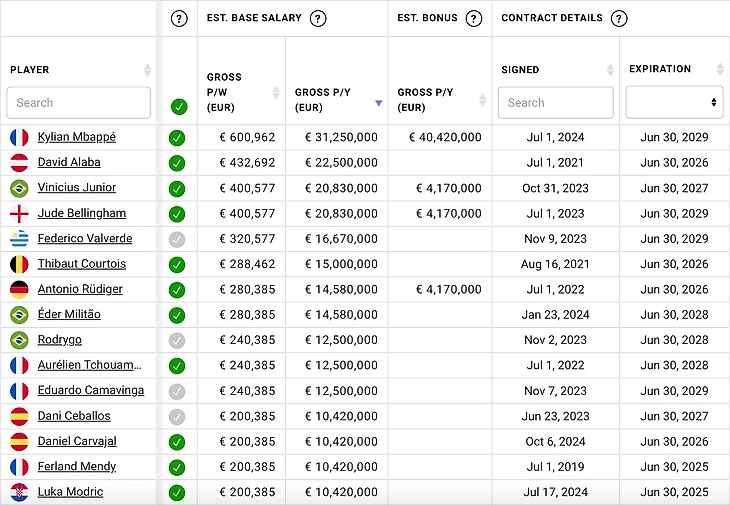
Task: Click green verified check in David Alaba row
Action: pos(177,163)
